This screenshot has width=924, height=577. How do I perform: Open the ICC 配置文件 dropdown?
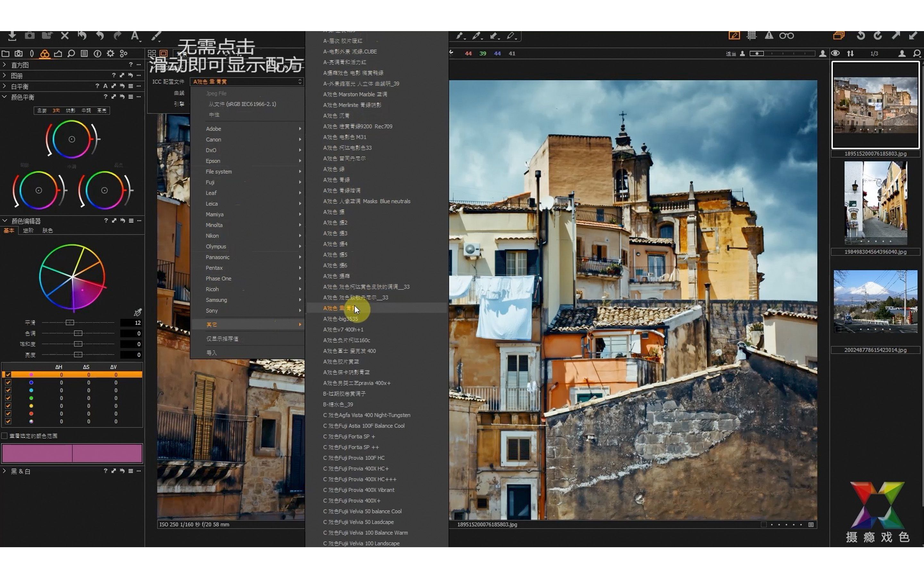247,82
